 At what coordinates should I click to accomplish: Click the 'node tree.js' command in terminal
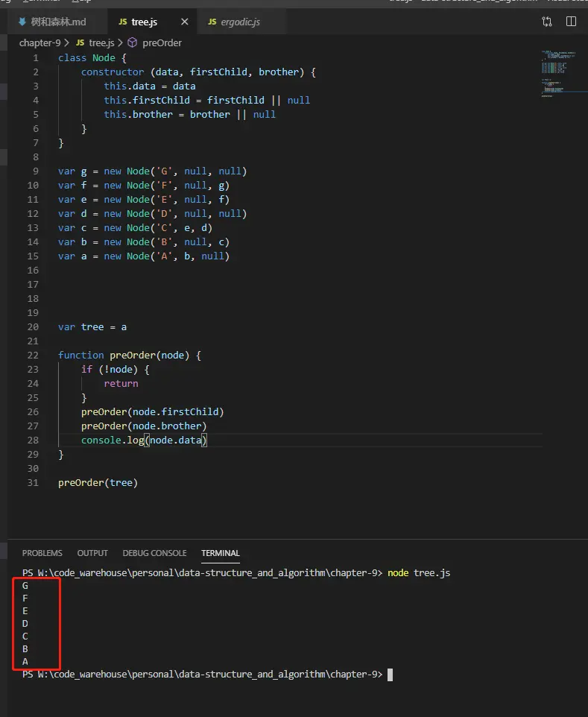(419, 572)
